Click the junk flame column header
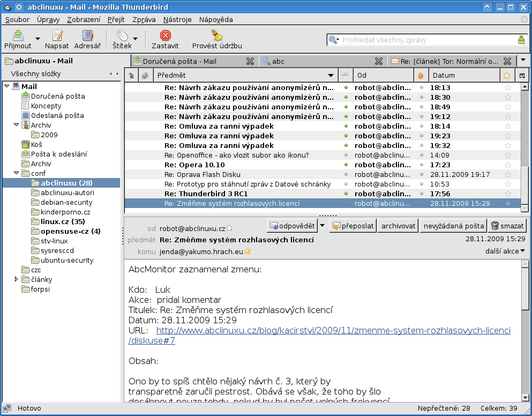The height and width of the screenshot is (416, 532). click(x=421, y=76)
